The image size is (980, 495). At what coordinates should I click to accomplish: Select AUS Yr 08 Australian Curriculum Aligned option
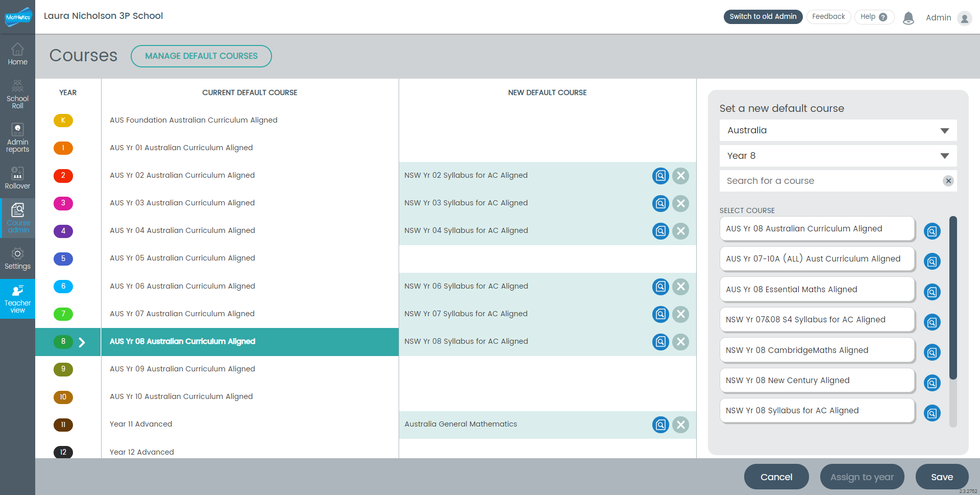817,229
